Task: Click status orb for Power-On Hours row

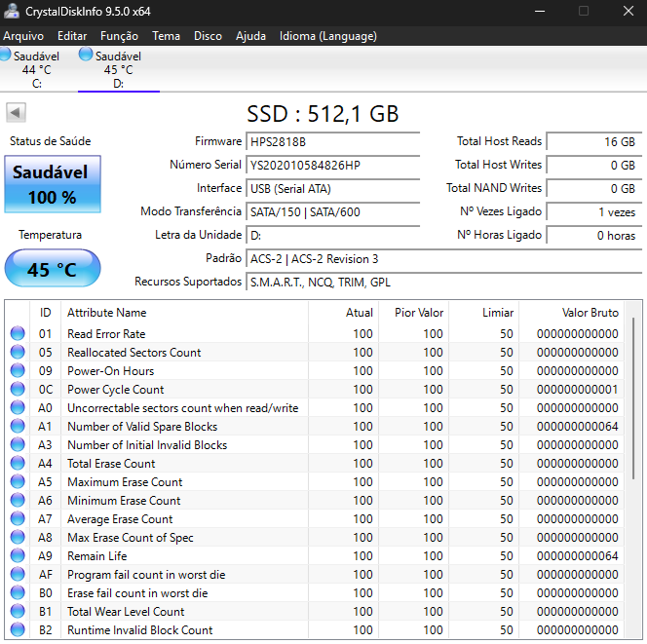Action: [x=18, y=370]
